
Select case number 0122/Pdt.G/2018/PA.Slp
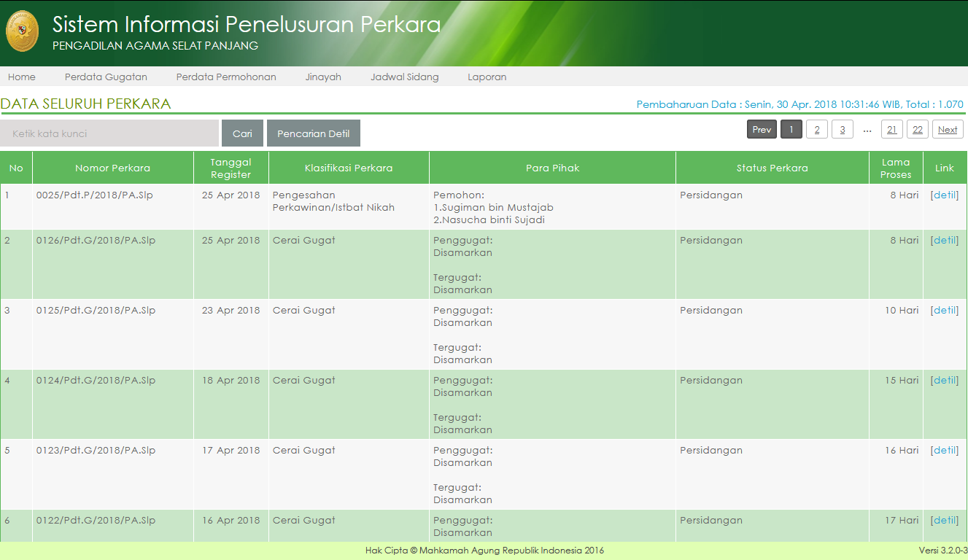(96, 521)
